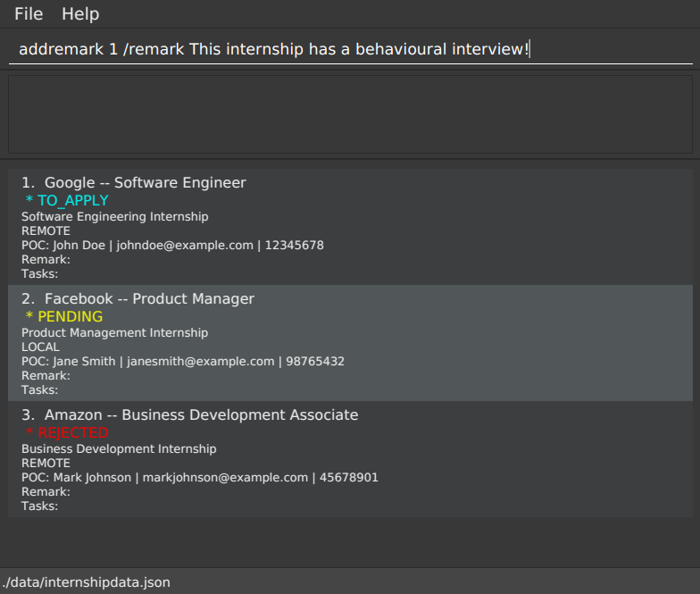Click the empty result display box

[350, 114]
